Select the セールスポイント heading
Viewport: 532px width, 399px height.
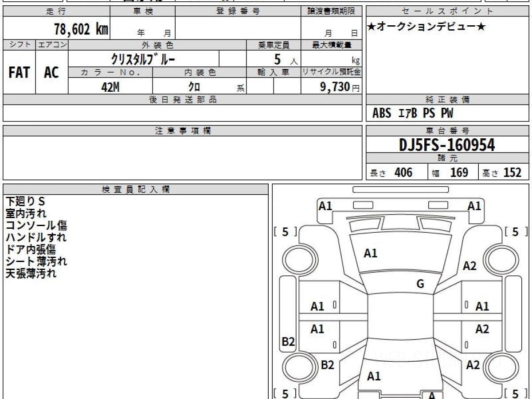448,12
